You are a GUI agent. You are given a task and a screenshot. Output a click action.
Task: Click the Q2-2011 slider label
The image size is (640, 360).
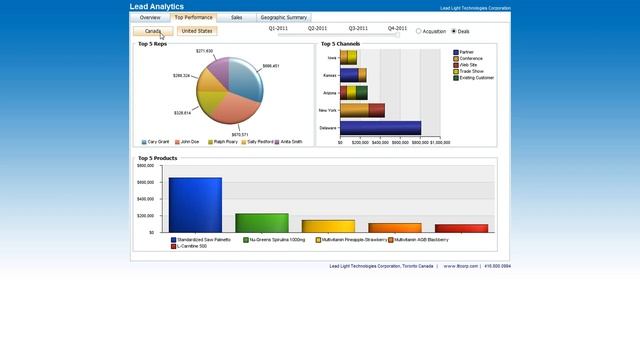(318, 28)
